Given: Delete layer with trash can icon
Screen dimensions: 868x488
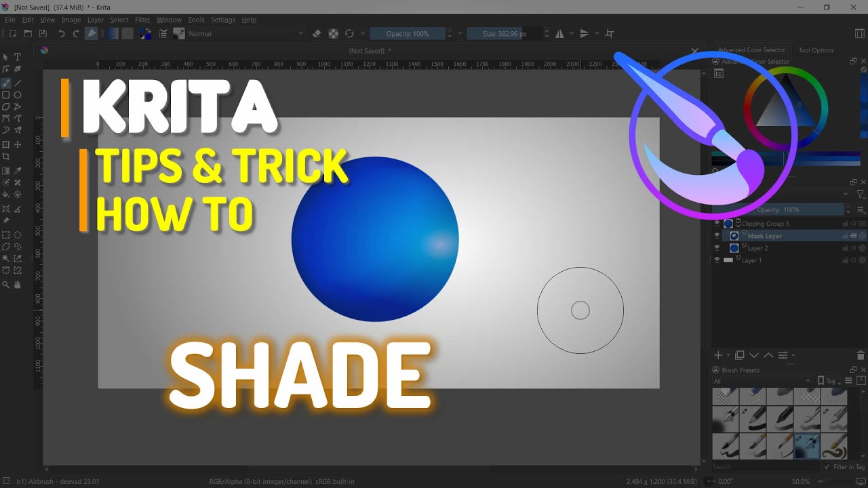Looking at the screenshot, I should [861, 355].
